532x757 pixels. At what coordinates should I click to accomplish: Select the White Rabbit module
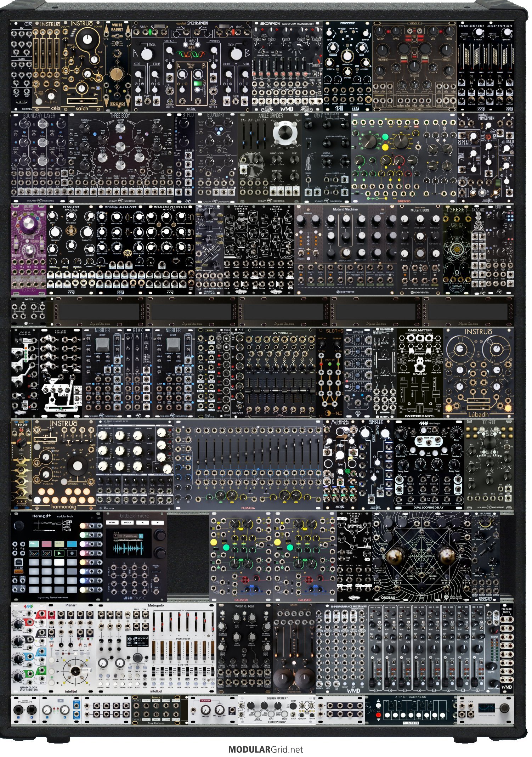pos(117,66)
